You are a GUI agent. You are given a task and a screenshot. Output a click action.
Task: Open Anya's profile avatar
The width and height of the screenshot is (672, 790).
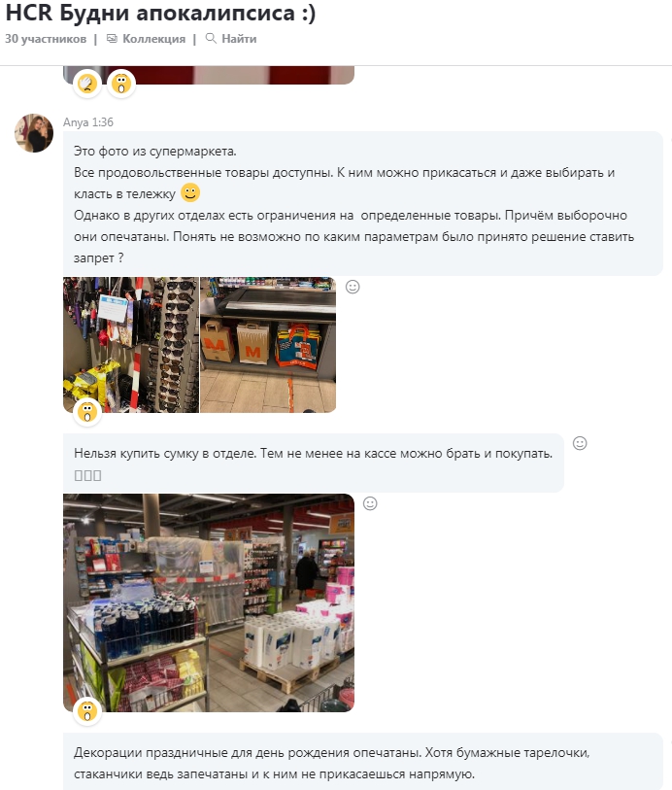tap(34, 133)
